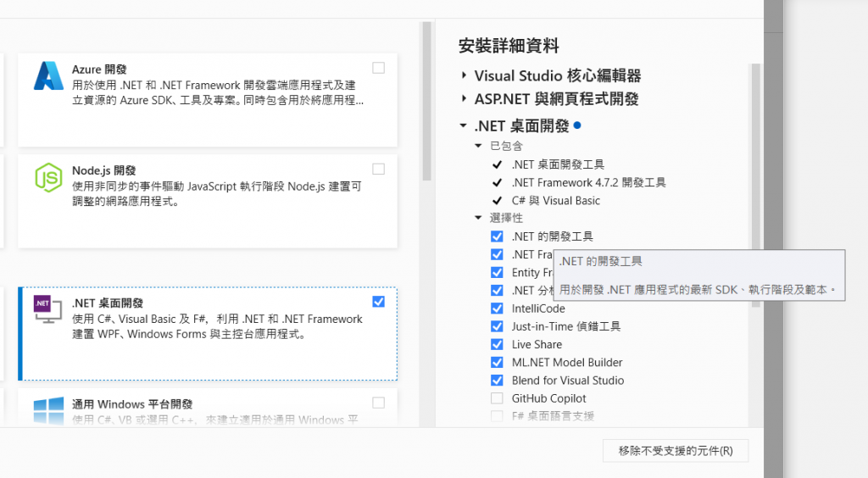Screen dimensions: 868x478
Task: Uncheck the .NET Framework optional checkbox under 選擇性
Action: pos(497,254)
